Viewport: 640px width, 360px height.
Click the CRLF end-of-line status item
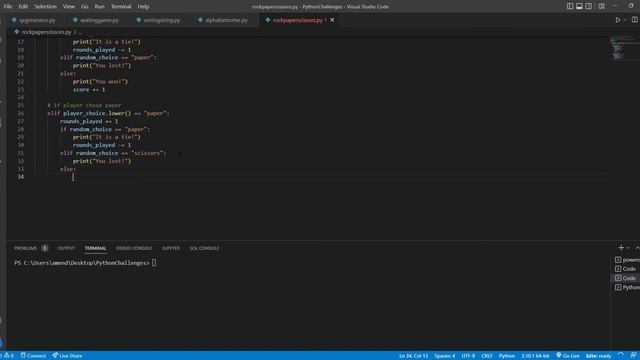point(487,356)
